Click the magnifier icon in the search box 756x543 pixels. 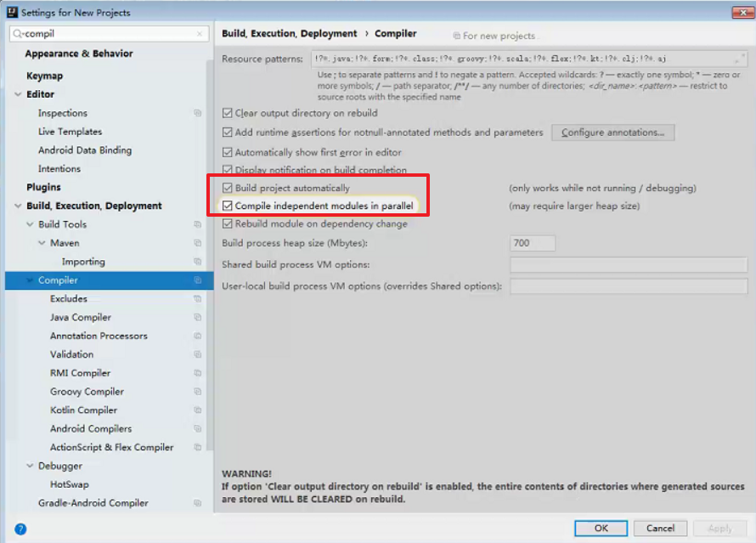[18, 33]
